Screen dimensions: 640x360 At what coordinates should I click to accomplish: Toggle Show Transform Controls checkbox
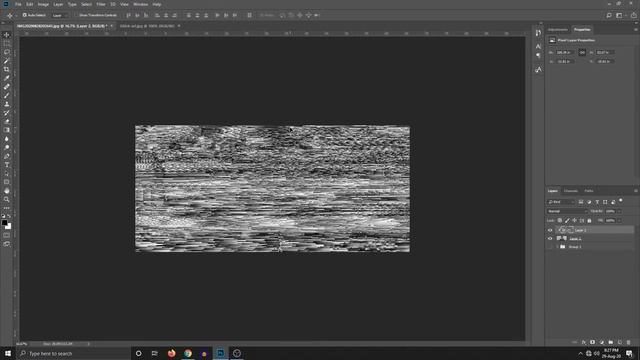click(76, 15)
